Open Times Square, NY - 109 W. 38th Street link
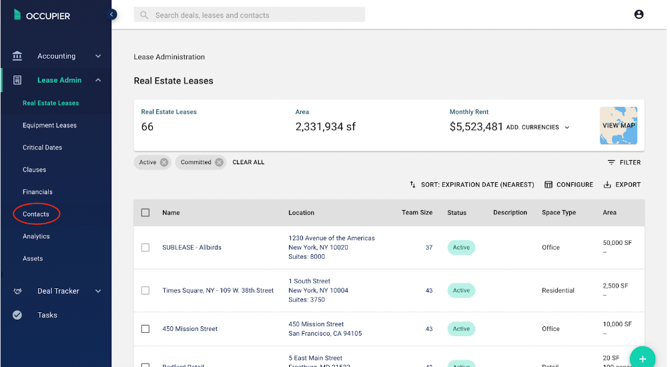This screenshot has height=367, width=670. [218, 291]
